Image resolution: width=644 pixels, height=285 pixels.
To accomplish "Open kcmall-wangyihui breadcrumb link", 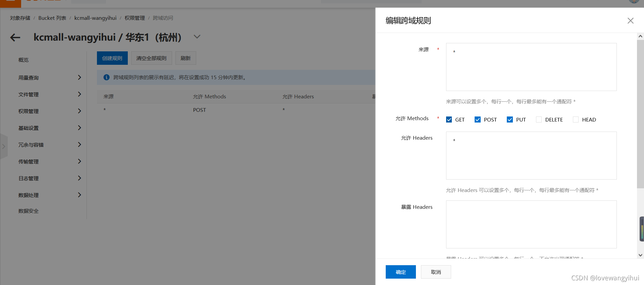I will [x=96, y=18].
